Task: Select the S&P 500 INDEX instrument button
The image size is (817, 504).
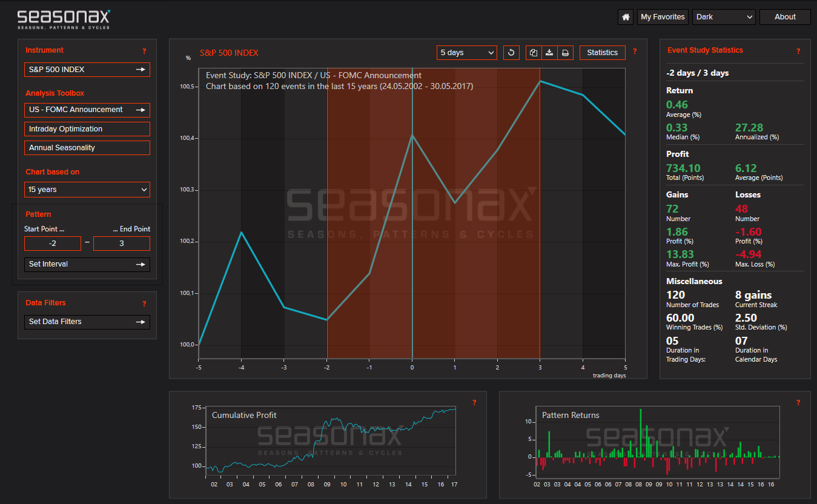Action: click(x=87, y=70)
